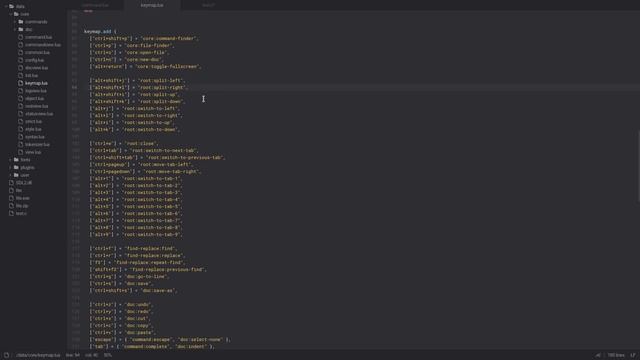Click the 'doc:save-as' code line
640x360 pixels.
pos(133,291)
